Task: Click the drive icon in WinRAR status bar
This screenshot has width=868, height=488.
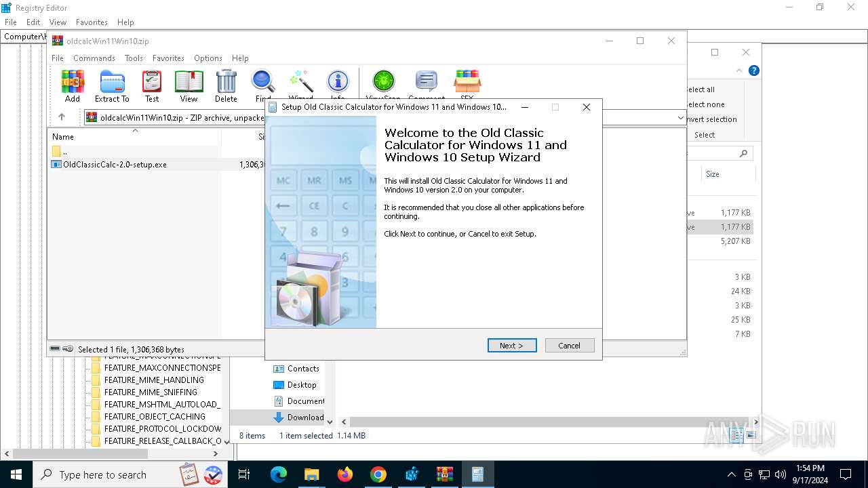Action: (x=55, y=349)
